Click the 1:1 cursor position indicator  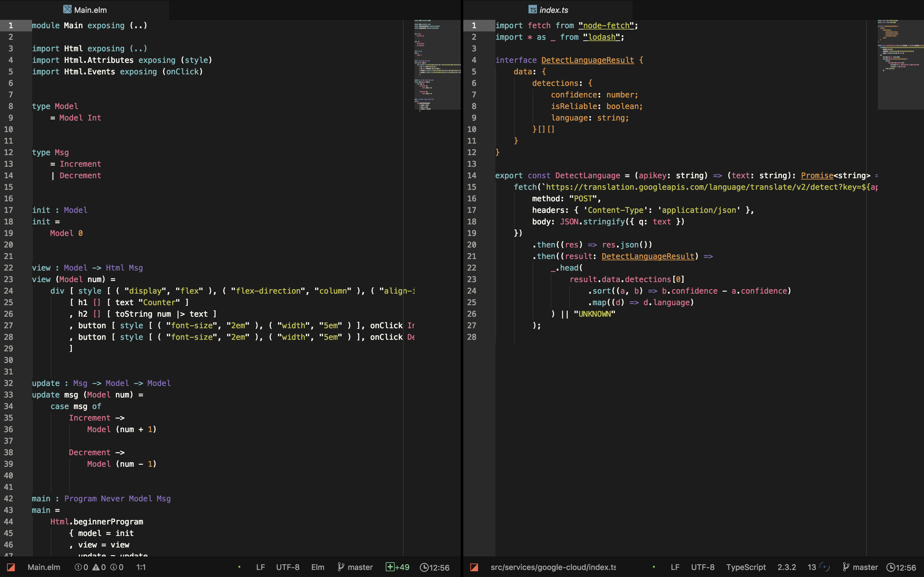141,567
